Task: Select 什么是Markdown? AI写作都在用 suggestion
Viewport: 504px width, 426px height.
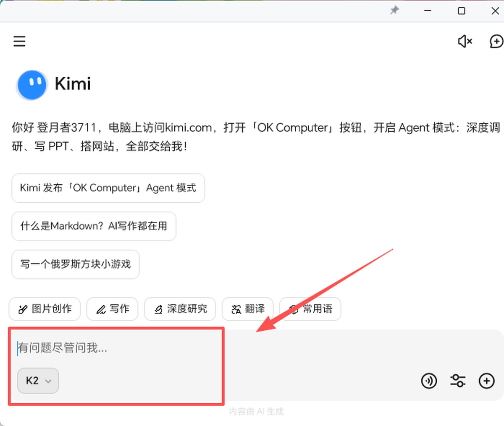Action: (x=94, y=226)
